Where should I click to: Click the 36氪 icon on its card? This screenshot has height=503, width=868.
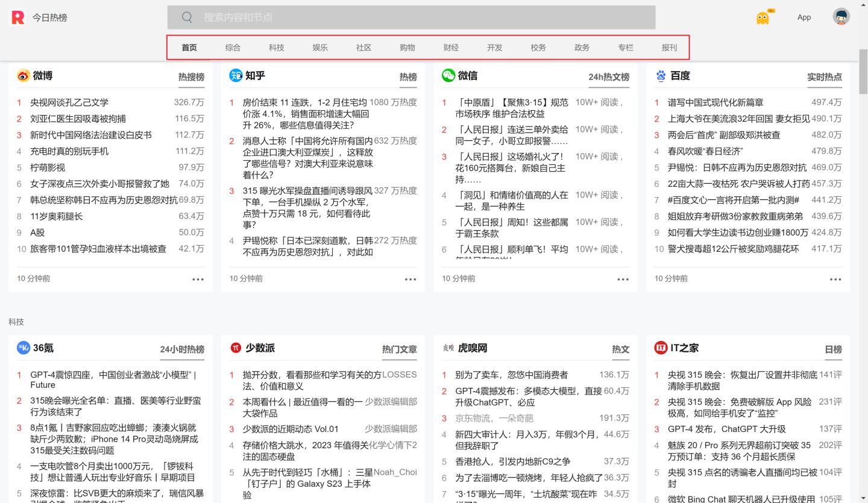tap(22, 348)
